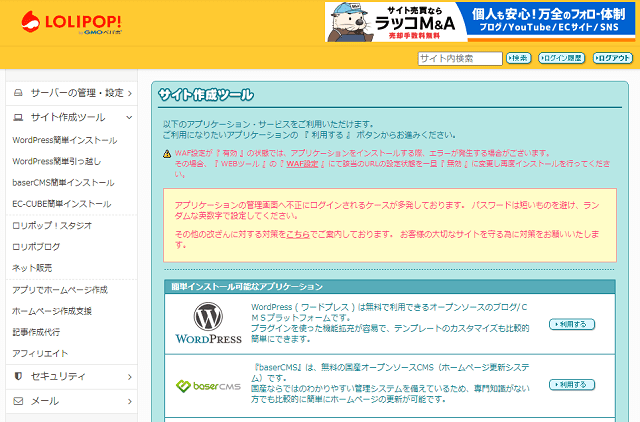
Task: Open the ラッコM&A banner advertisement
Action: click(x=480, y=22)
